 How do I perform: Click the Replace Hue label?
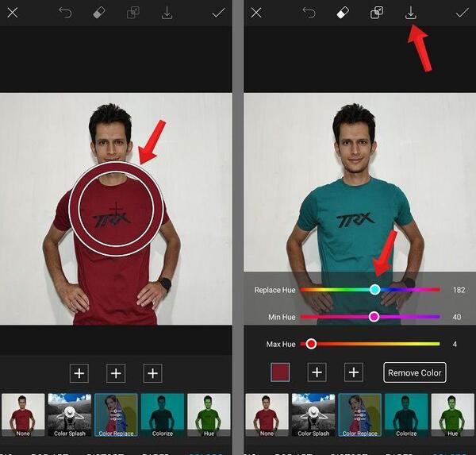point(274,290)
